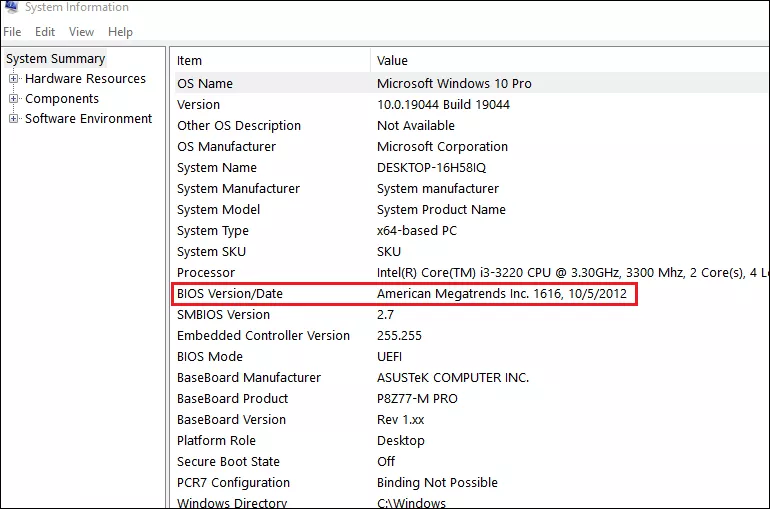The height and width of the screenshot is (509, 770).
Task: Click the Item column header
Action: click(189, 60)
